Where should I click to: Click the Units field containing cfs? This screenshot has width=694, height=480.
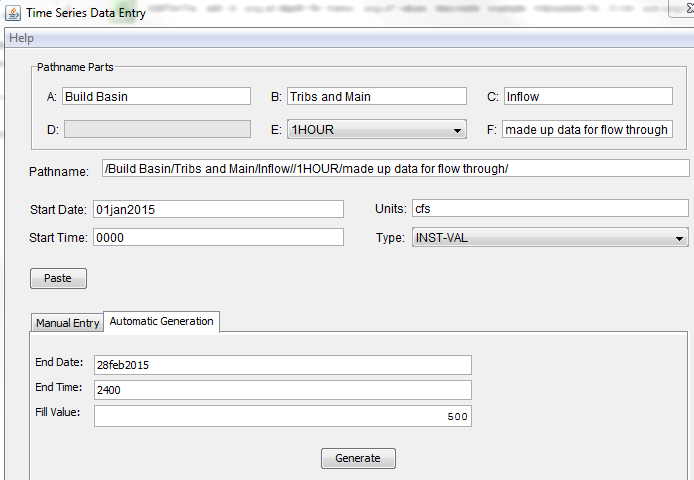click(550, 208)
